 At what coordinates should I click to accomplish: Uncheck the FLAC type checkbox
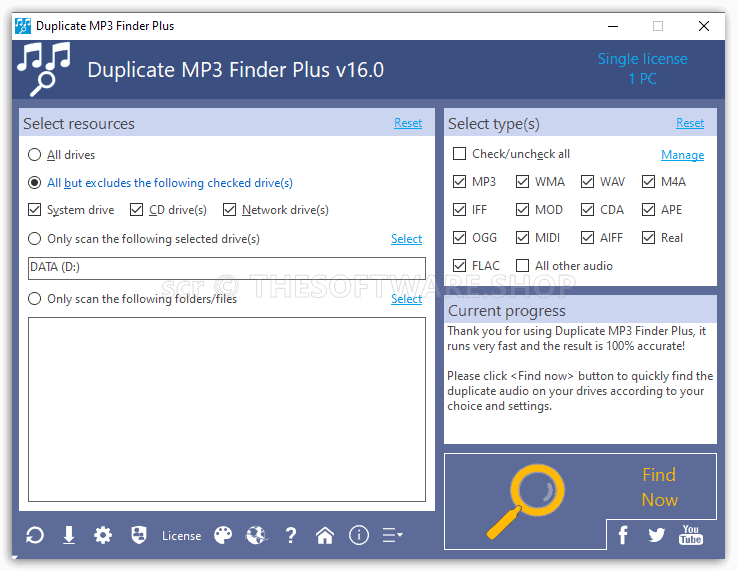459,266
